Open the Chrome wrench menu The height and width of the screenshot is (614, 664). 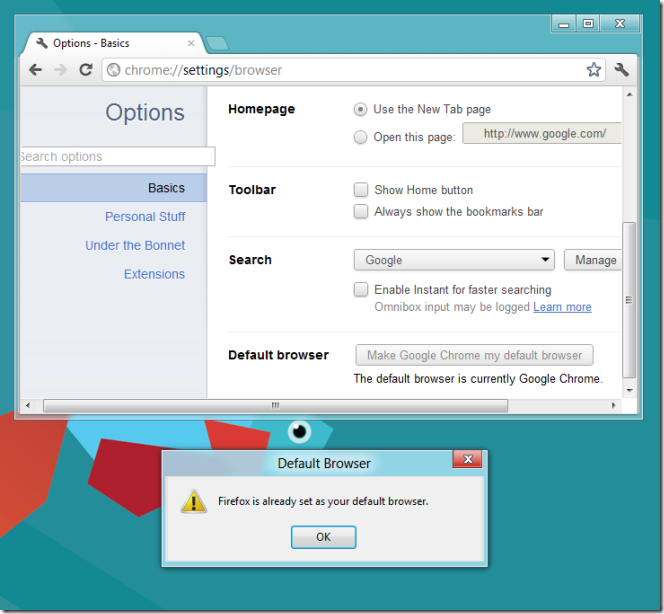[622, 70]
